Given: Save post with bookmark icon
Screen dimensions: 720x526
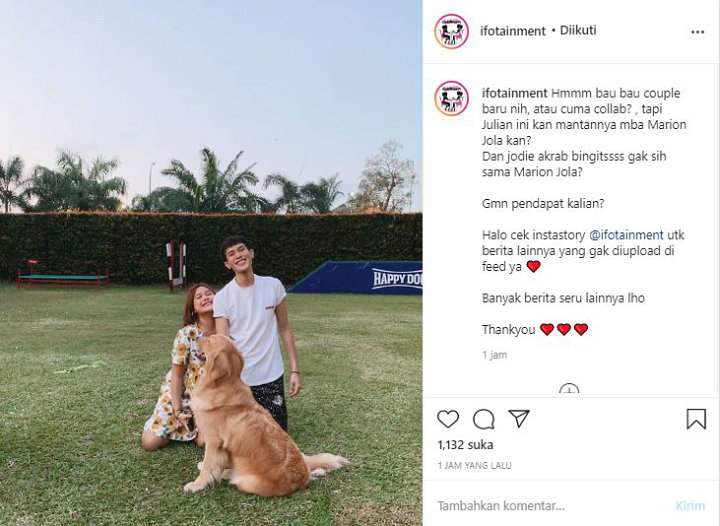Looking at the screenshot, I should tap(696, 419).
